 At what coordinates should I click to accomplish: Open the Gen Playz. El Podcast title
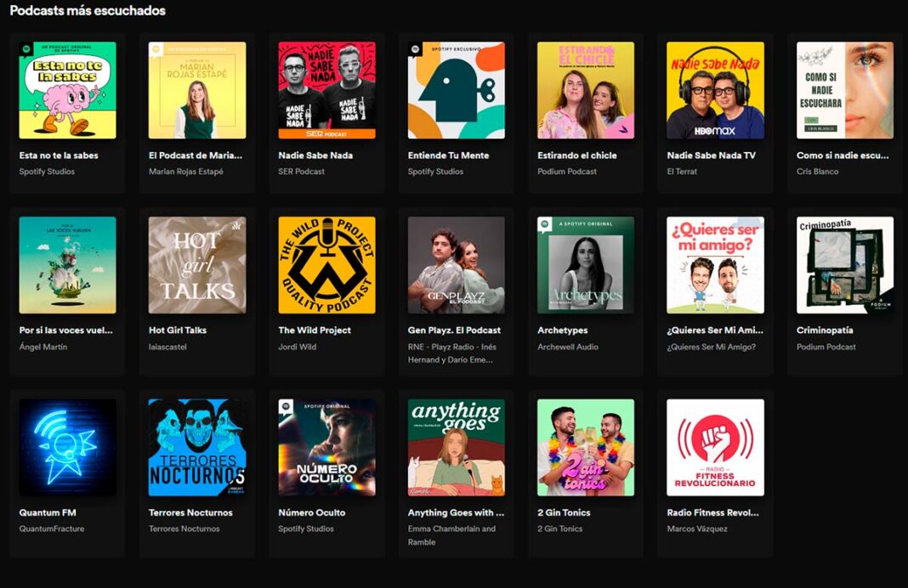point(454,331)
